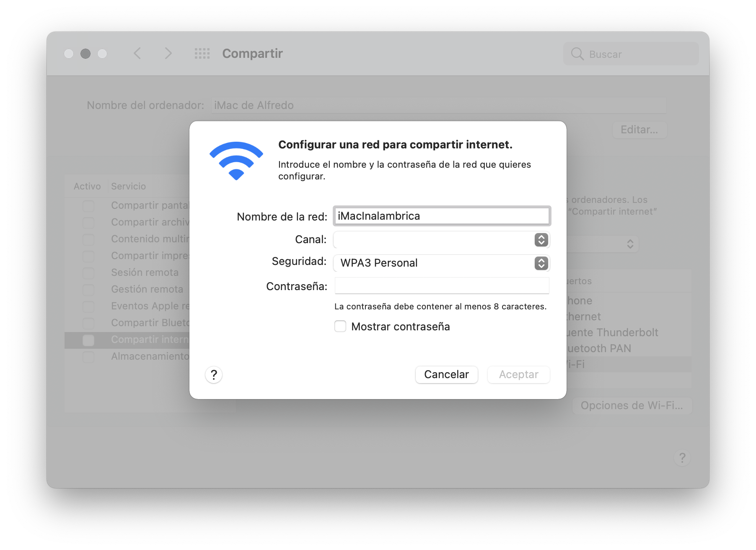Show all preferences grid icon
756x550 pixels.
tap(202, 53)
